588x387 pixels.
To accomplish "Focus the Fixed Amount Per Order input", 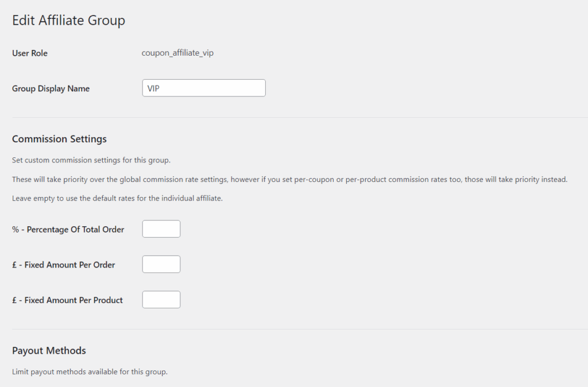I will [161, 264].
